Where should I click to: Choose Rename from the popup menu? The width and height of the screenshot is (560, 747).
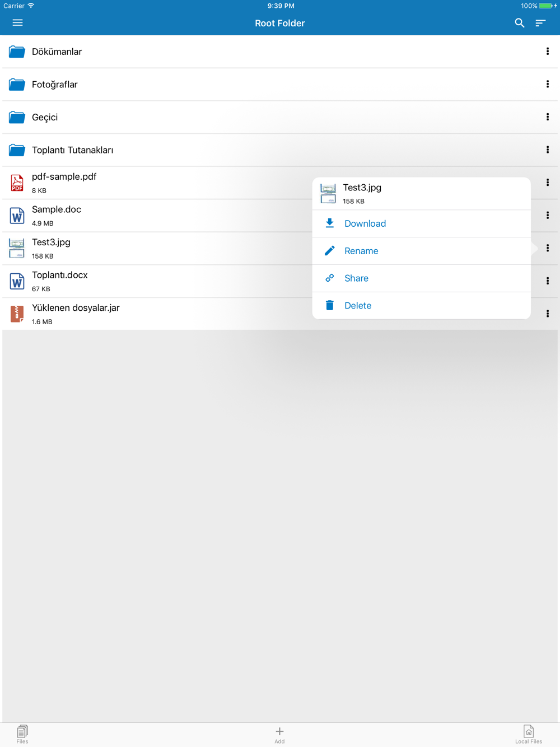pyautogui.click(x=421, y=251)
